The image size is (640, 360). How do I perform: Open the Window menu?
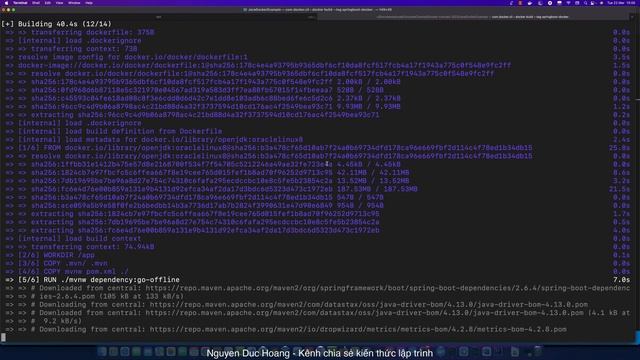(74, 3)
